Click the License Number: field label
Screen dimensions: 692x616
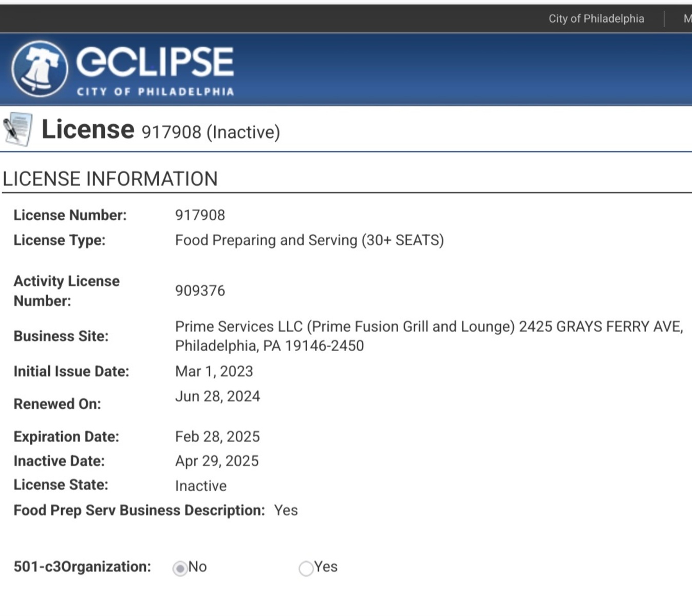coord(70,215)
